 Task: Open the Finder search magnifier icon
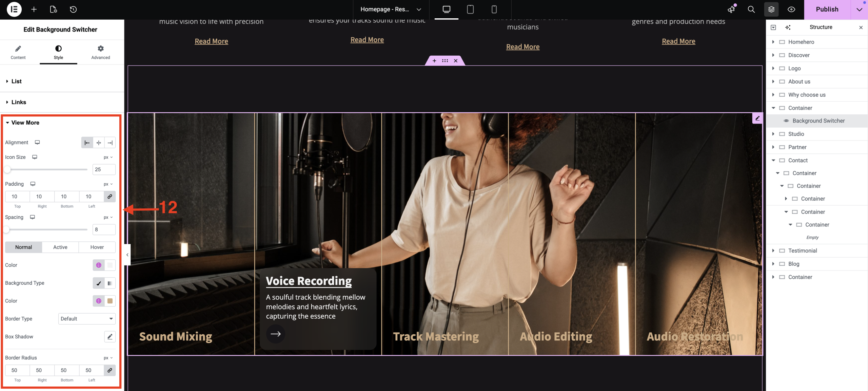751,9
